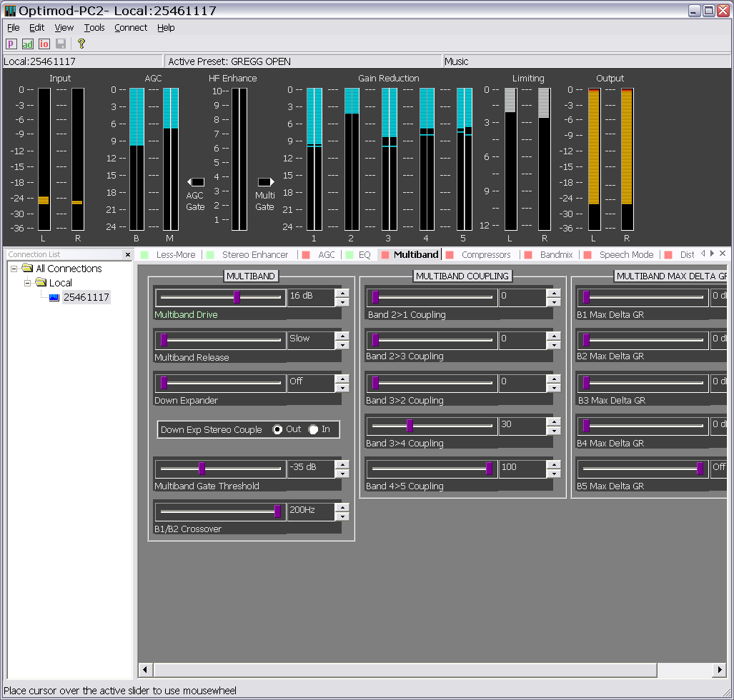Click the Band 4>5 Coupling slider thumb
734x700 pixels.
[x=489, y=469]
